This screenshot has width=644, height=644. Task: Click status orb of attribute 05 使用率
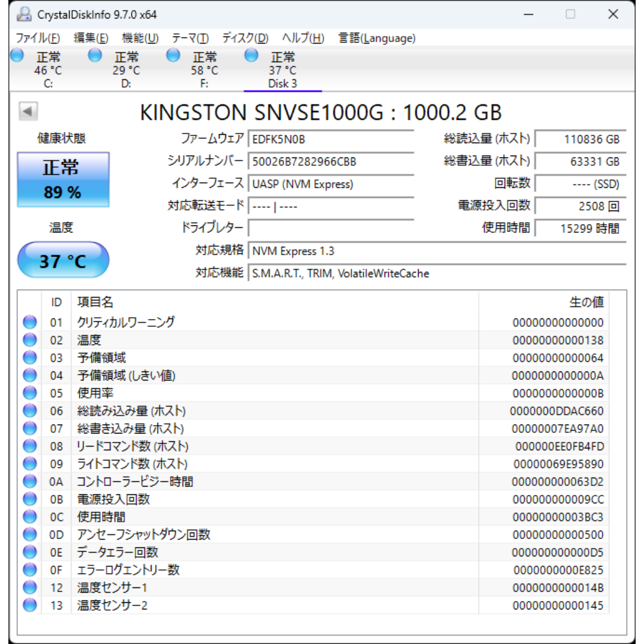click(30, 392)
